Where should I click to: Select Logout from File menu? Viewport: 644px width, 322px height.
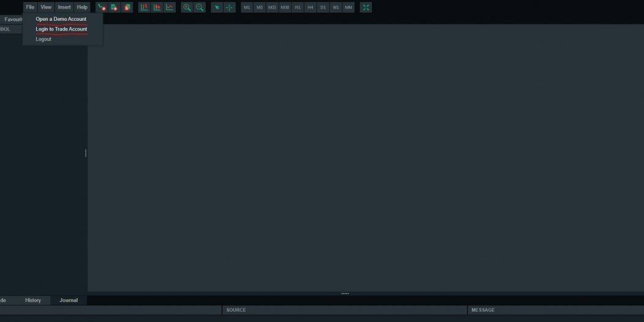pos(43,39)
